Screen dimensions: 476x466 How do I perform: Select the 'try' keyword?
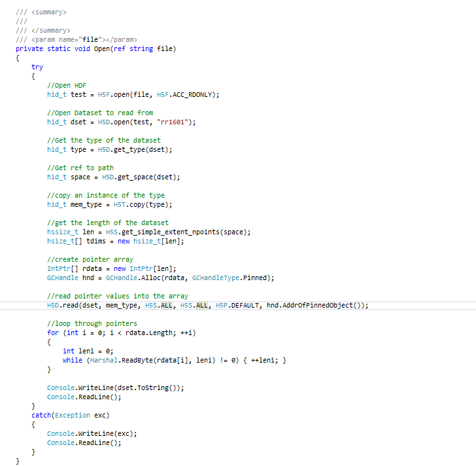pyautogui.click(x=37, y=67)
